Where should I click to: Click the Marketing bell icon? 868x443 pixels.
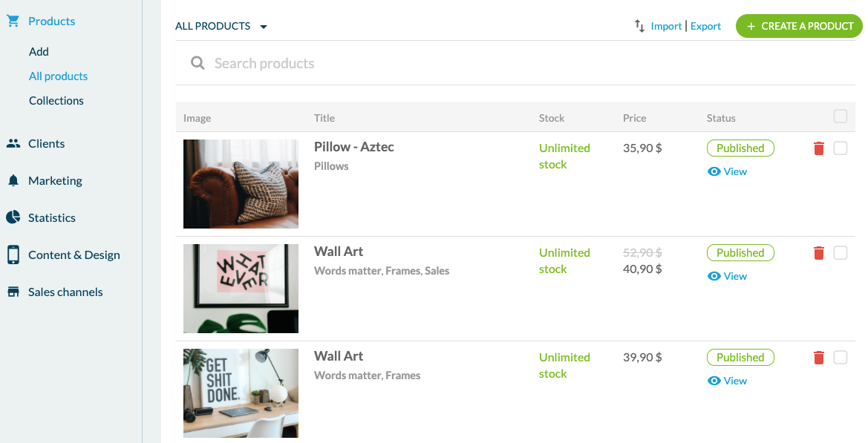[13, 181]
